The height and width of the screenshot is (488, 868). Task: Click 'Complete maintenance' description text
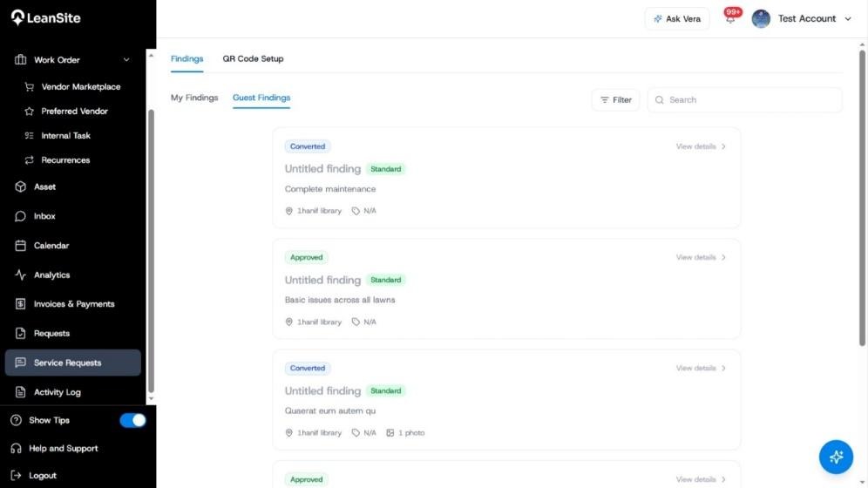click(330, 189)
